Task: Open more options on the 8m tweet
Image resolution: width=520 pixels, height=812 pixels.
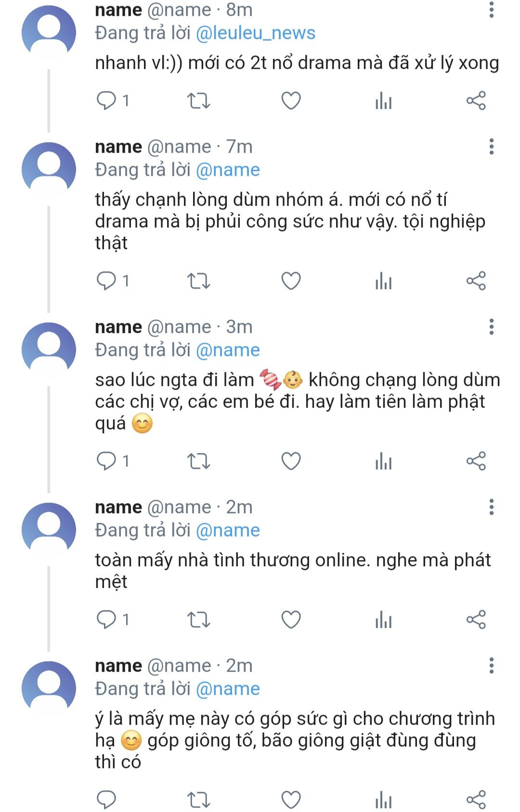Action: [491, 10]
